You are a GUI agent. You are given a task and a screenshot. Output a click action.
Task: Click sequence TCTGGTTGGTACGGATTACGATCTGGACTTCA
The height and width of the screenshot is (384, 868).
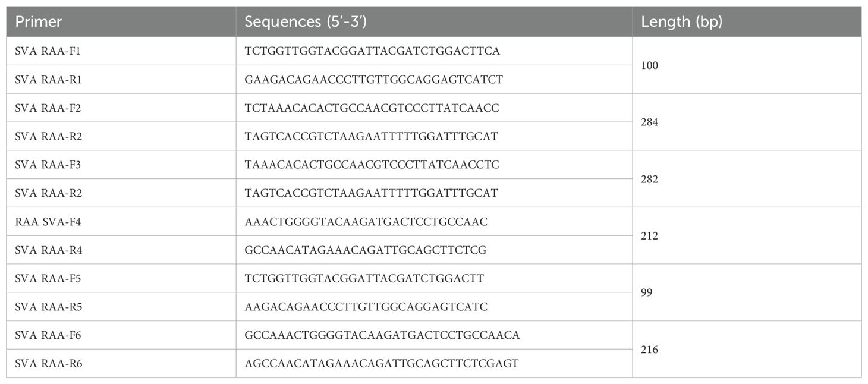tap(372, 51)
